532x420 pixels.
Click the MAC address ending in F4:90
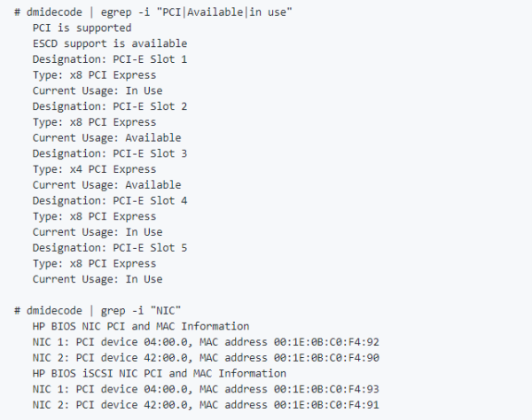(x=326, y=358)
